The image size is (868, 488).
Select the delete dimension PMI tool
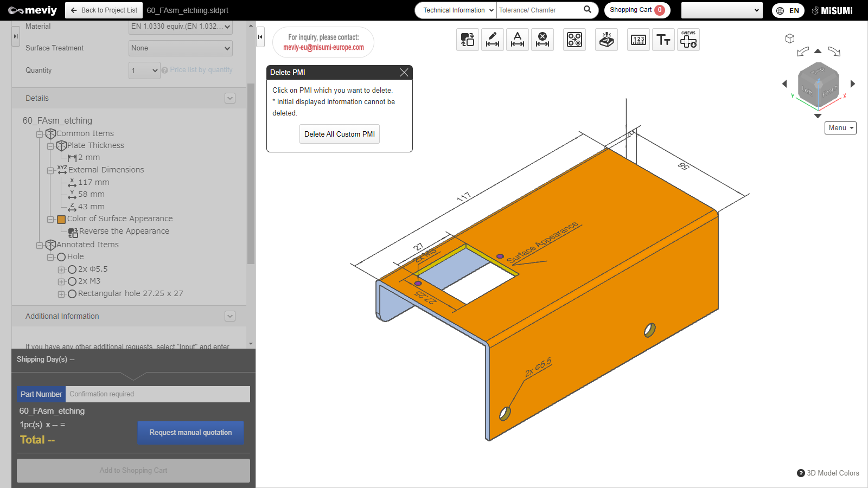pyautogui.click(x=542, y=40)
